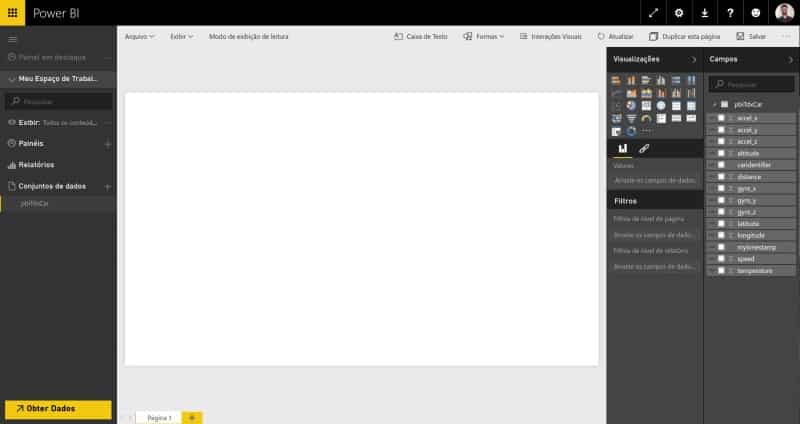Open the help question mark icon
Screen dimensions: 800x424
[730, 13]
